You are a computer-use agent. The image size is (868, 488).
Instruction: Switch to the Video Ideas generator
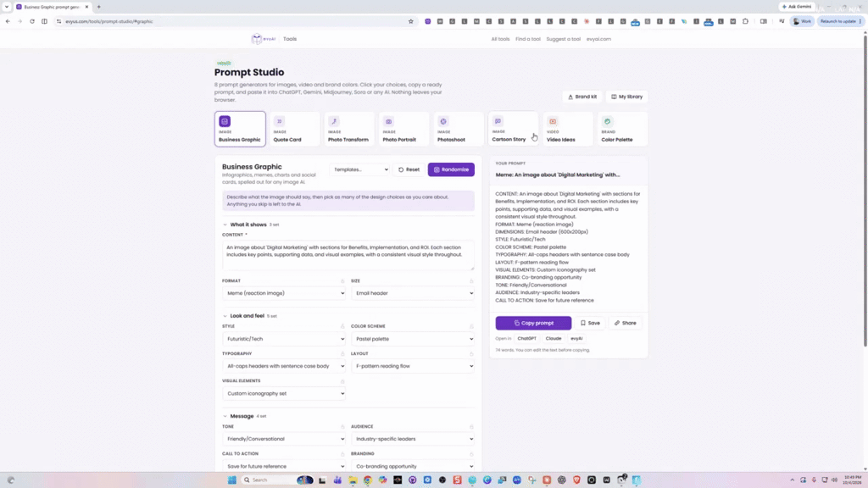(568, 129)
